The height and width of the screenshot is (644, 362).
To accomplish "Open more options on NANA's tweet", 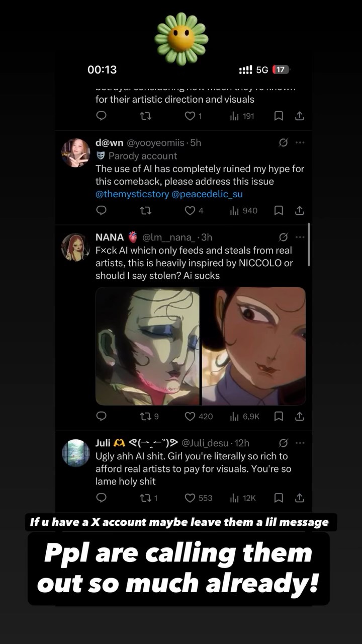I will click(300, 237).
